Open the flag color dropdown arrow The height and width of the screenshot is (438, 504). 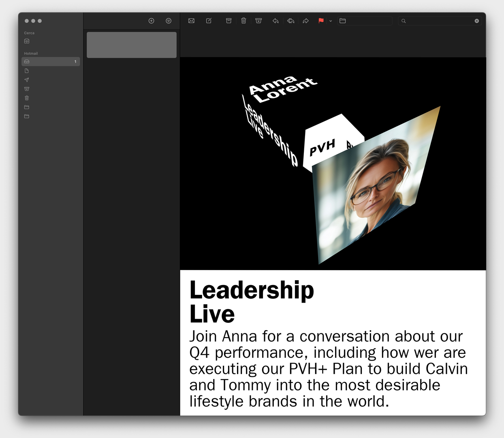tap(331, 21)
